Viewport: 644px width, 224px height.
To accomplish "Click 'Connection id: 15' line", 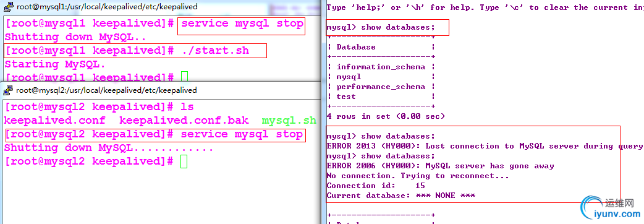I will click(376, 186).
